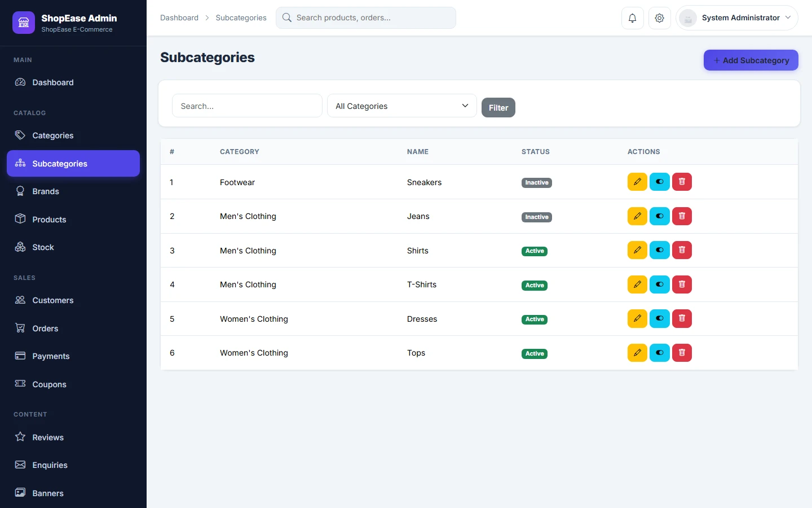Go to Enquiries in the sidebar
The image size is (812, 508).
tap(73, 465)
